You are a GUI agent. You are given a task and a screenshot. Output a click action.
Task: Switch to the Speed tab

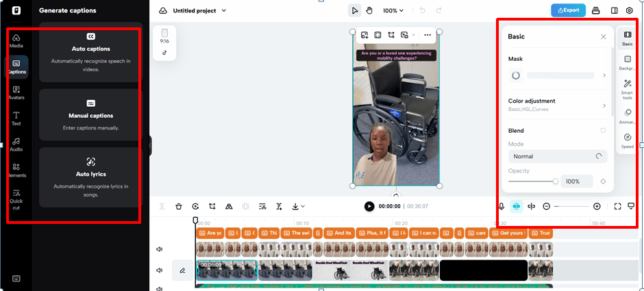(627, 140)
